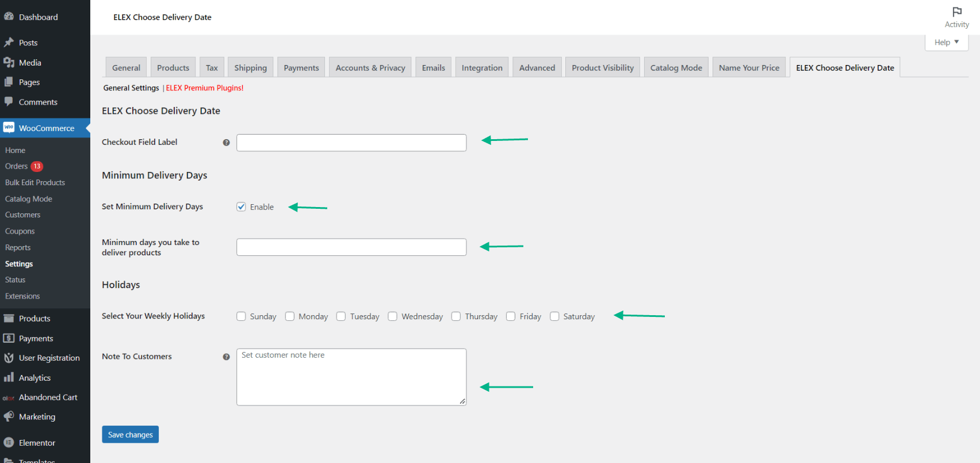Check Friday as weekly holiday
980x463 pixels.
click(511, 316)
